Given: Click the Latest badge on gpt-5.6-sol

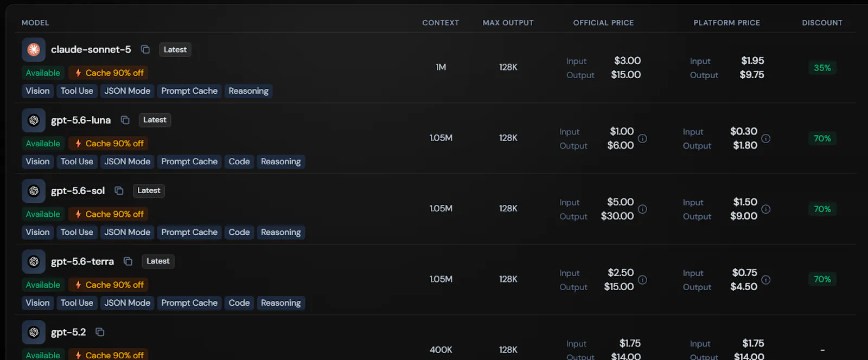Looking at the screenshot, I should 149,190.
